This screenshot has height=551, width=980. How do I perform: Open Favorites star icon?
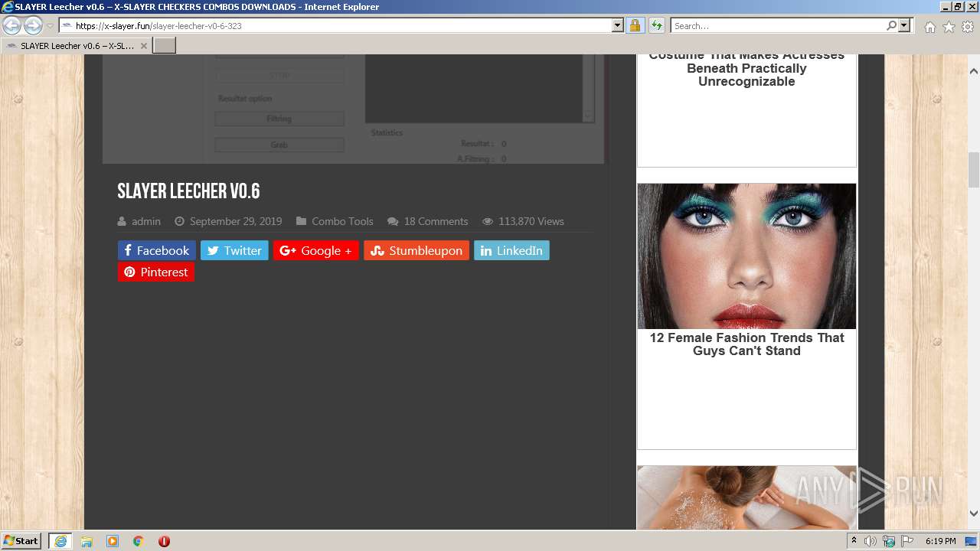[949, 27]
